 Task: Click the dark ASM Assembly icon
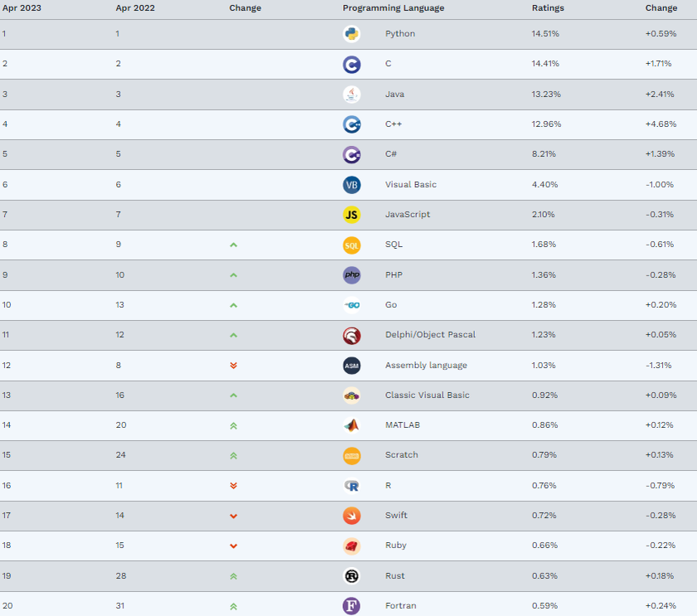351,366
